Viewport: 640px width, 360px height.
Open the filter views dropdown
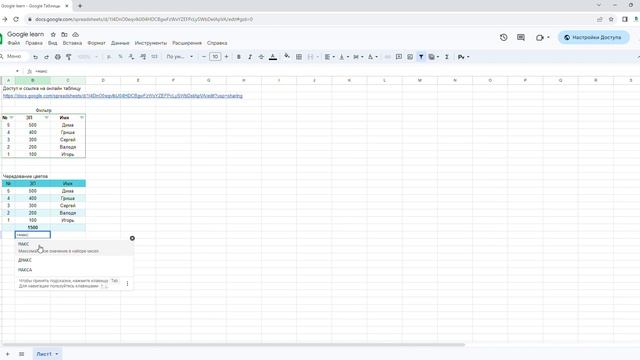[x=433, y=57]
